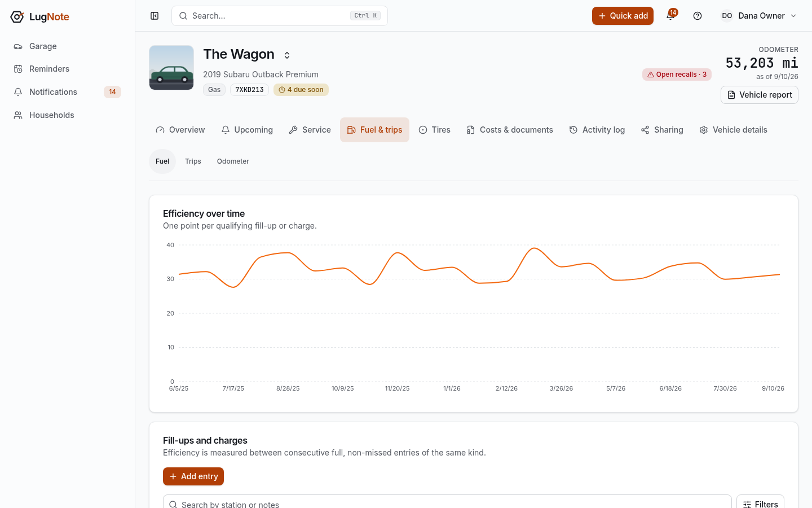The height and width of the screenshot is (508, 812).
Task: Click the DO avatar initials
Action: [x=727, y=16]
